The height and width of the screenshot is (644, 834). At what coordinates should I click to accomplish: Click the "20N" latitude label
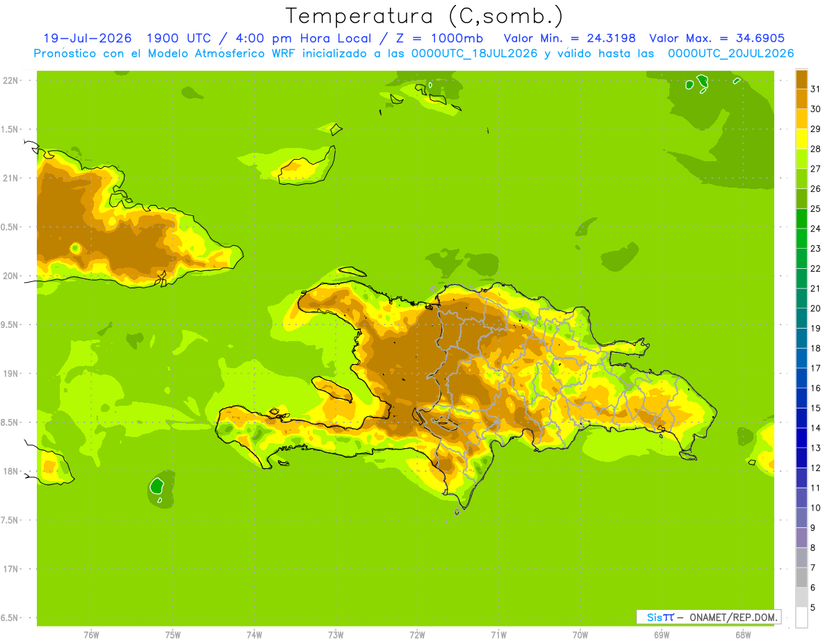(x=10, y=276)
